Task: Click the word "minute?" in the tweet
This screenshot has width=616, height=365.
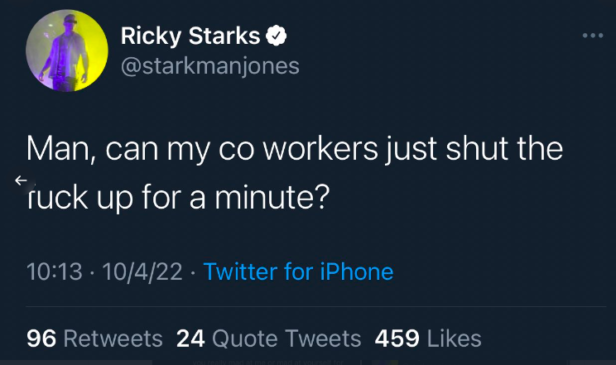Action: coord(272,197)
